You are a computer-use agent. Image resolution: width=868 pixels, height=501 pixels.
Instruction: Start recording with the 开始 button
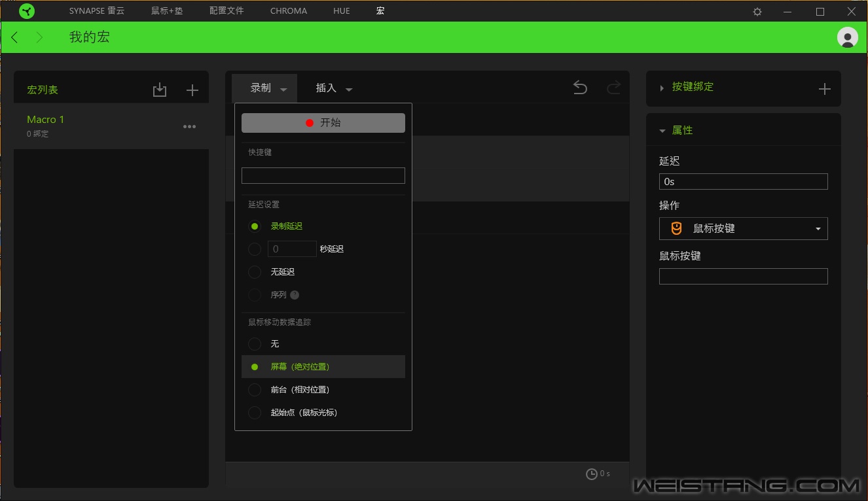click(x=323, y=123)
